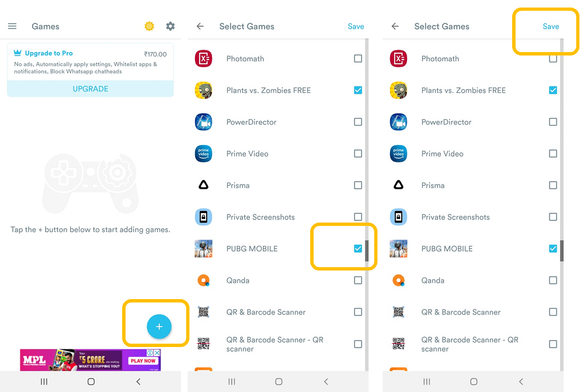Open settings via the gear icon
The width and height of the screenshot is (584, 392).
pos(170,26)
